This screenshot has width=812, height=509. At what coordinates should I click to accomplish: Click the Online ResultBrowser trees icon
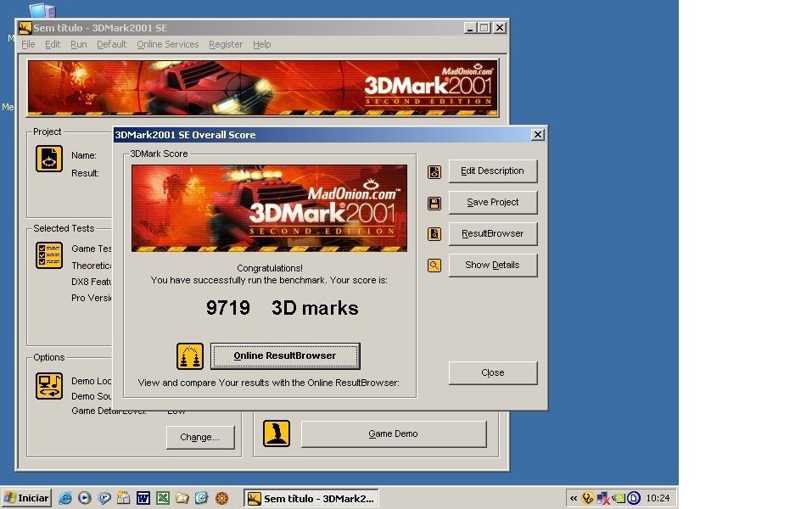189,356
